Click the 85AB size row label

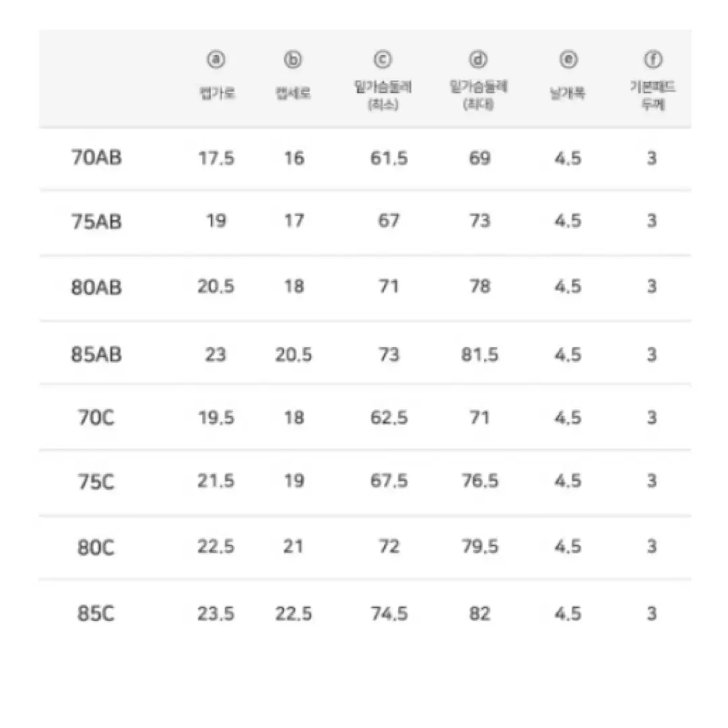[96, 355]
